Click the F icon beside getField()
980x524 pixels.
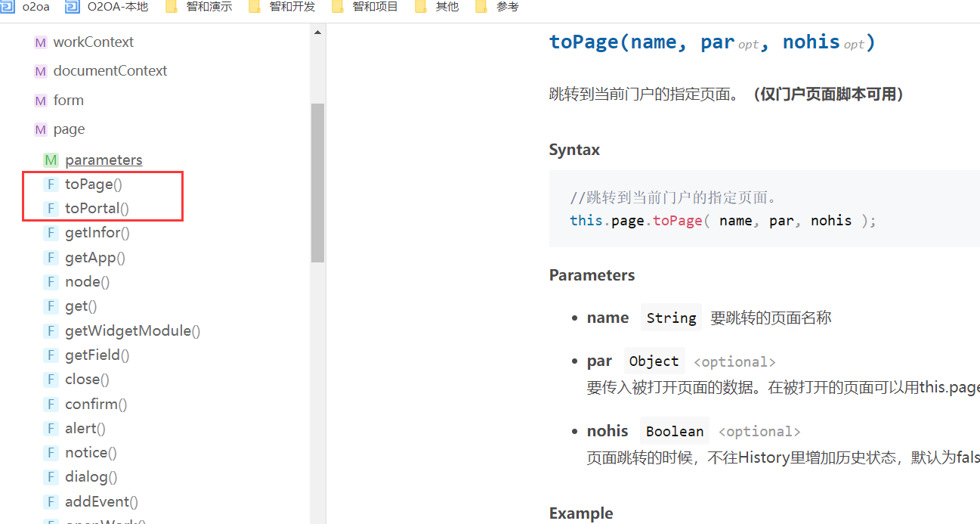coord(51,355)
